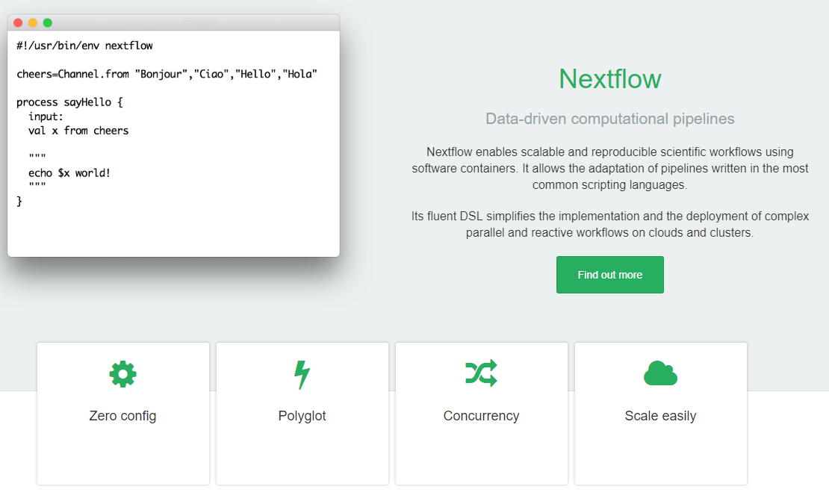Viewport: 829px width, 504px height.
Task: Click the Concurrency shuffle arrows icon
Action: click(x=481, y=373)
